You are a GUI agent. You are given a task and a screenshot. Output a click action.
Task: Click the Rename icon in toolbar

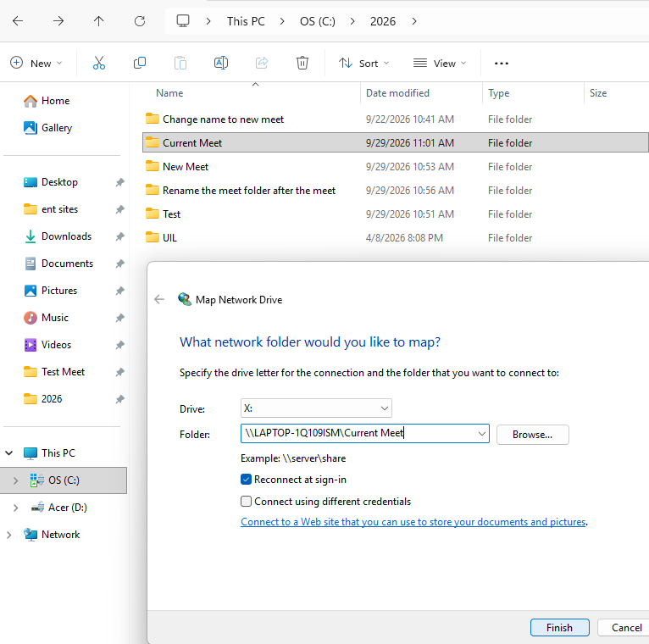221,63
